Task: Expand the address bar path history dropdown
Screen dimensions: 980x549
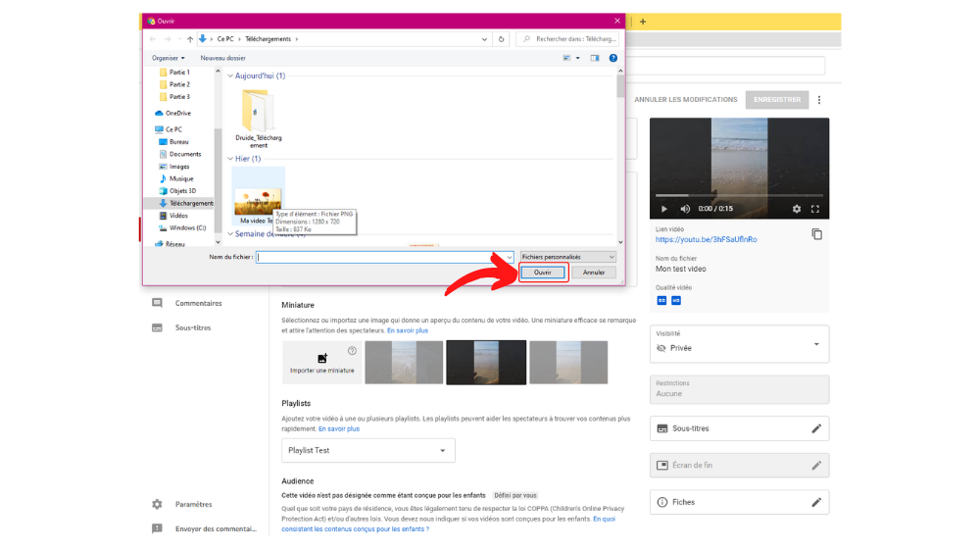Action: tap(484, 39)
